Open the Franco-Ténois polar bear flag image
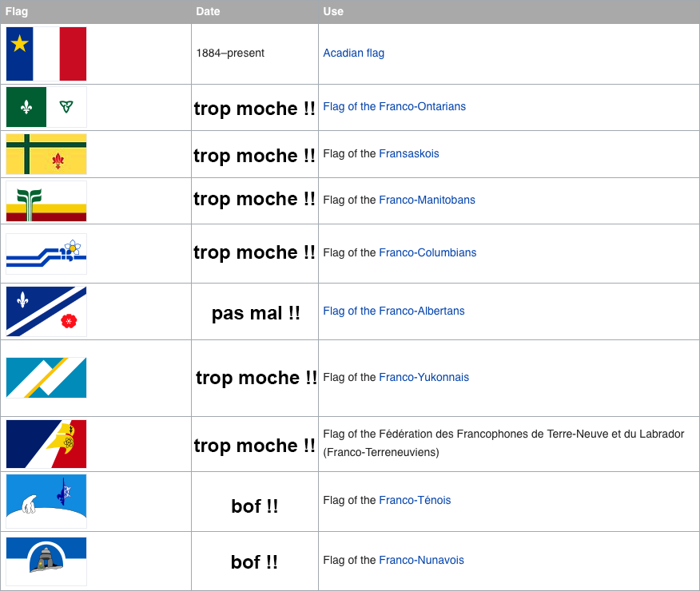This screenshot has width=700, height=591. tap(46, 502)
